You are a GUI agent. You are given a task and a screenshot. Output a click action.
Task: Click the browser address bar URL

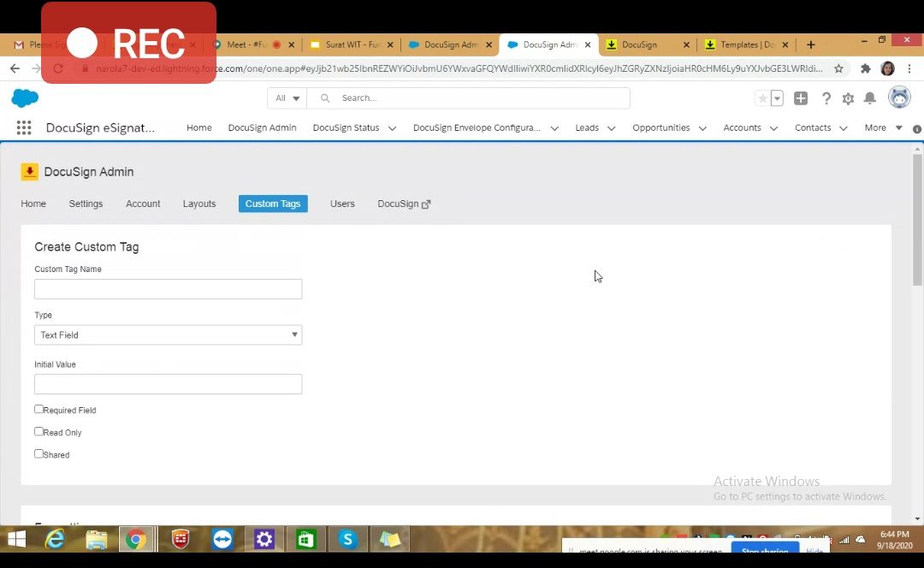[459, 68]
